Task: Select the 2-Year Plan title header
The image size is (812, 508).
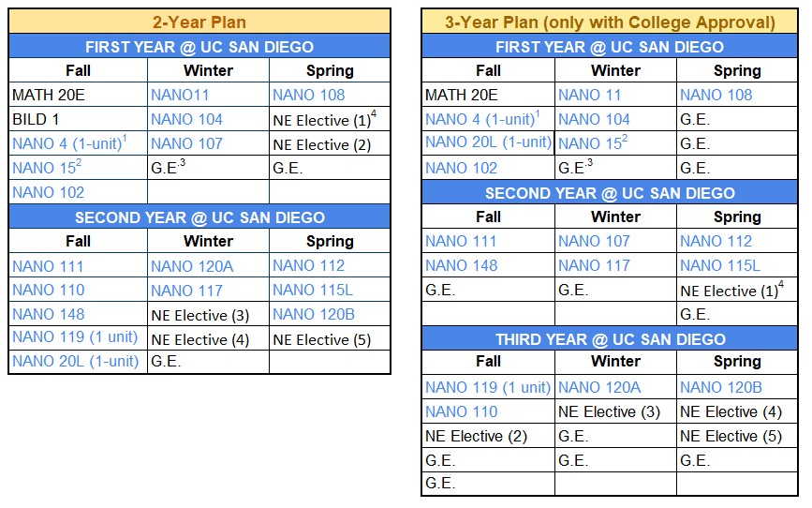Action: coord(199,22)
